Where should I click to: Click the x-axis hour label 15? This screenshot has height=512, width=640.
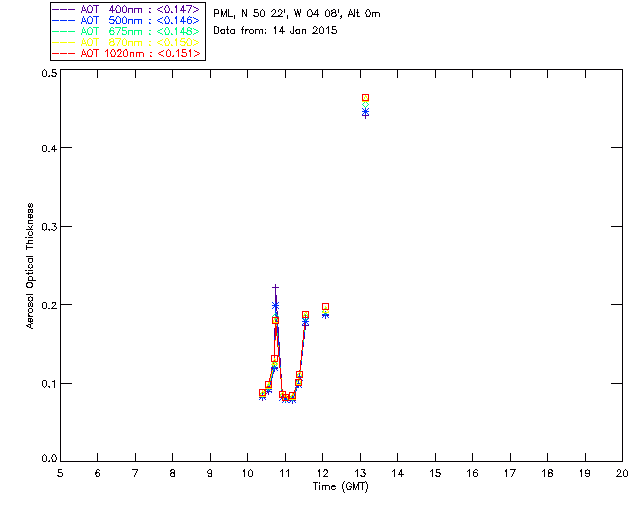tap(435, 473)
